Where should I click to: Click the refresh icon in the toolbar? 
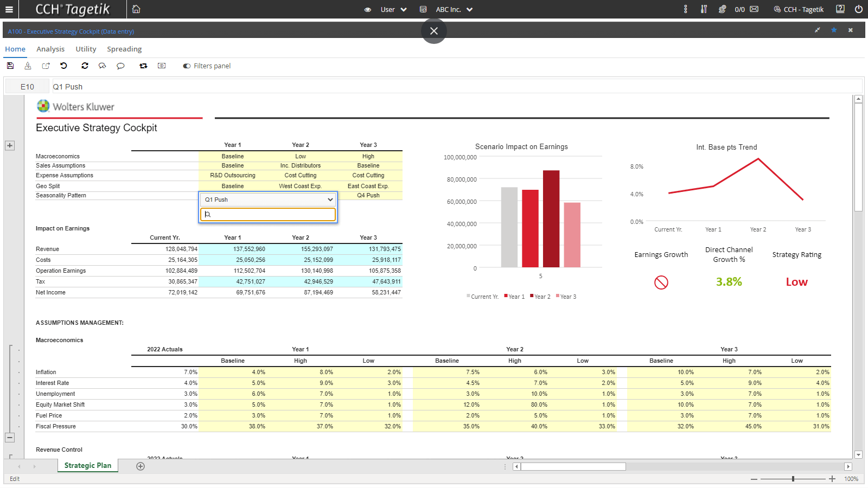point(85,66)
